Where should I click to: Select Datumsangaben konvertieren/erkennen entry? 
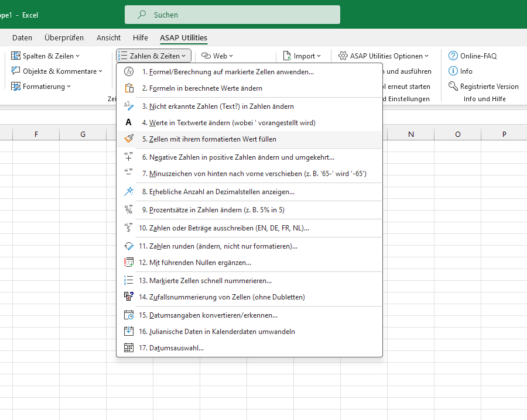click(249, 315)
